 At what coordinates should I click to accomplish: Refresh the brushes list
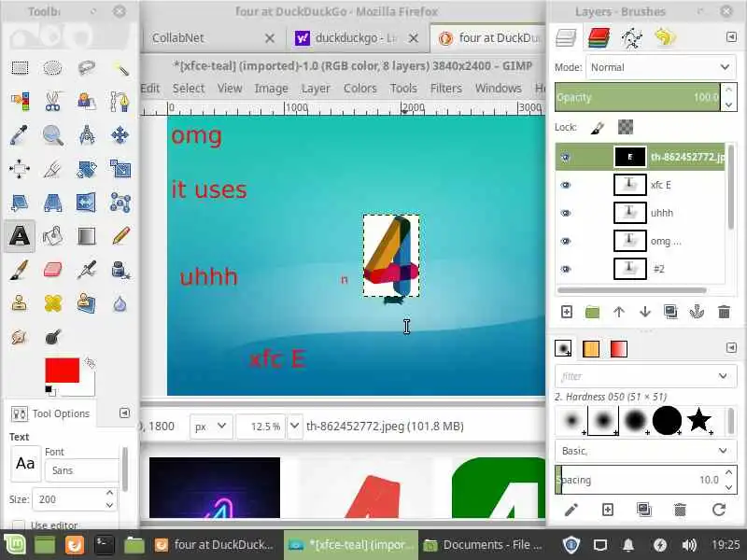click(x=719, y=510)
